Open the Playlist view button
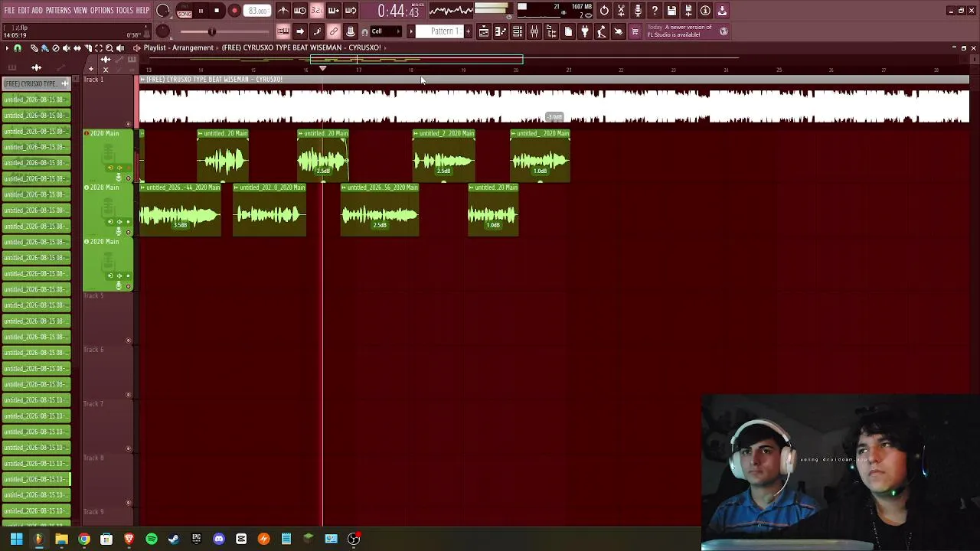Screen dimensions: 980x551 click(x=484, y=31)
